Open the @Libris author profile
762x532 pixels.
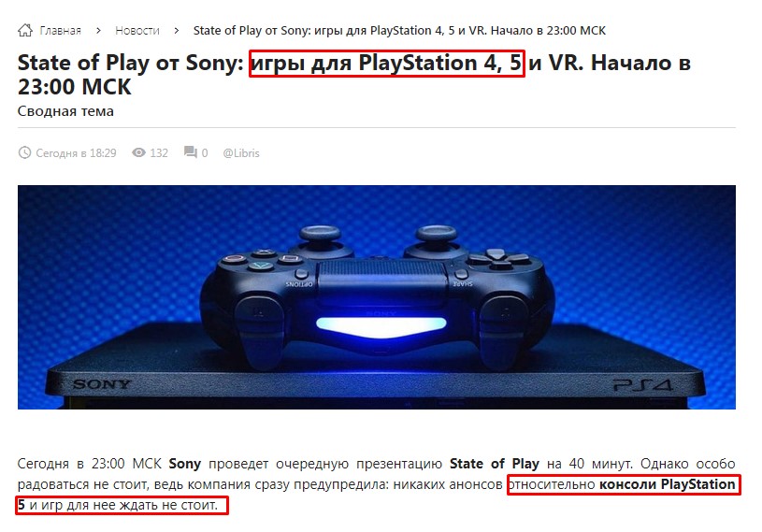click(x=241, y=153)
